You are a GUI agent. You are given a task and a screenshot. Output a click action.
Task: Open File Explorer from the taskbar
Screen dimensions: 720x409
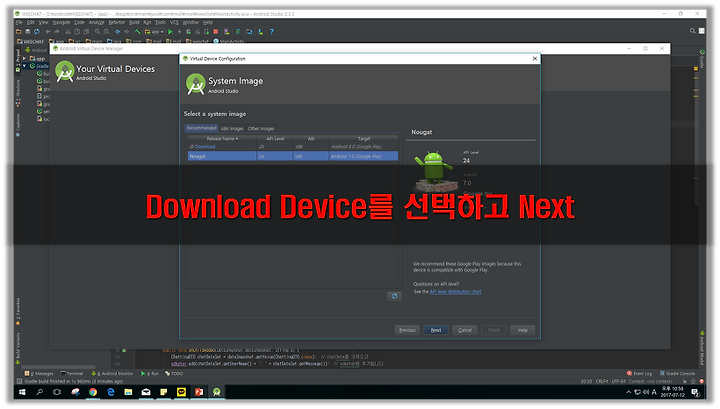click(128, 392)
